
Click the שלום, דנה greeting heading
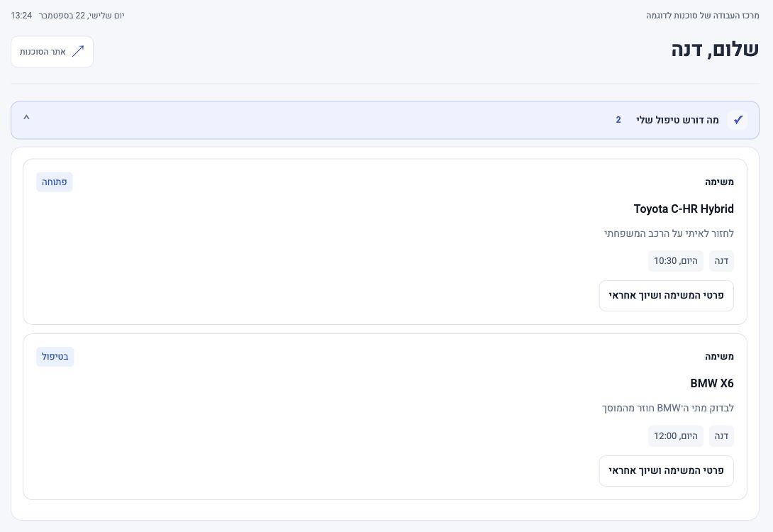click(715, 50)
